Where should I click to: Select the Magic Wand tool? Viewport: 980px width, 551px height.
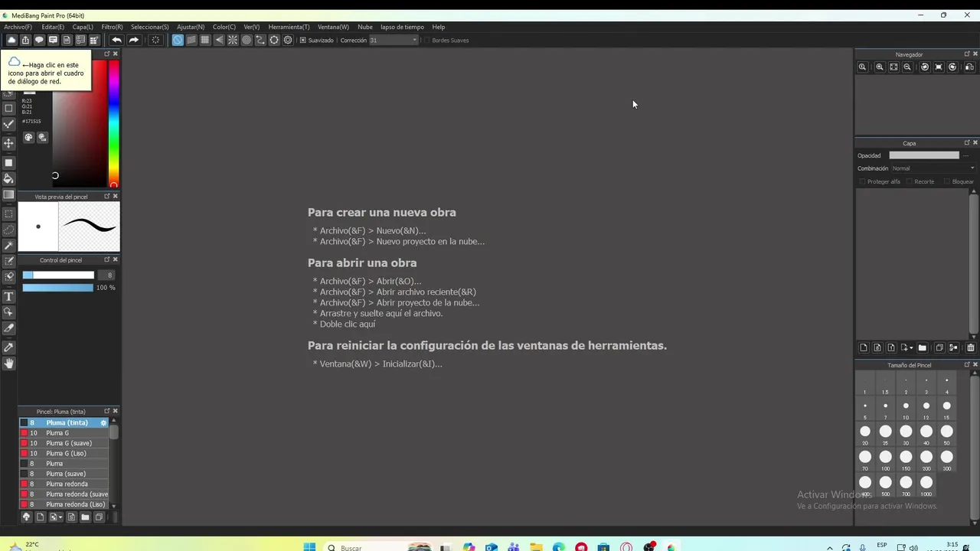point(9,246)
